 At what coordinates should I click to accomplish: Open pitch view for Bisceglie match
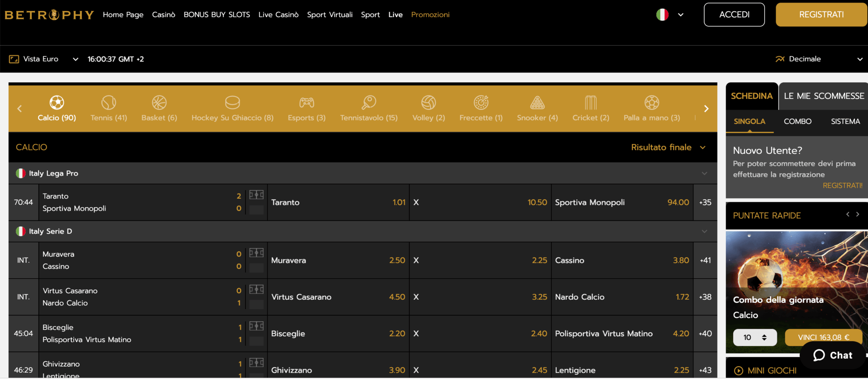coord(256,326)
